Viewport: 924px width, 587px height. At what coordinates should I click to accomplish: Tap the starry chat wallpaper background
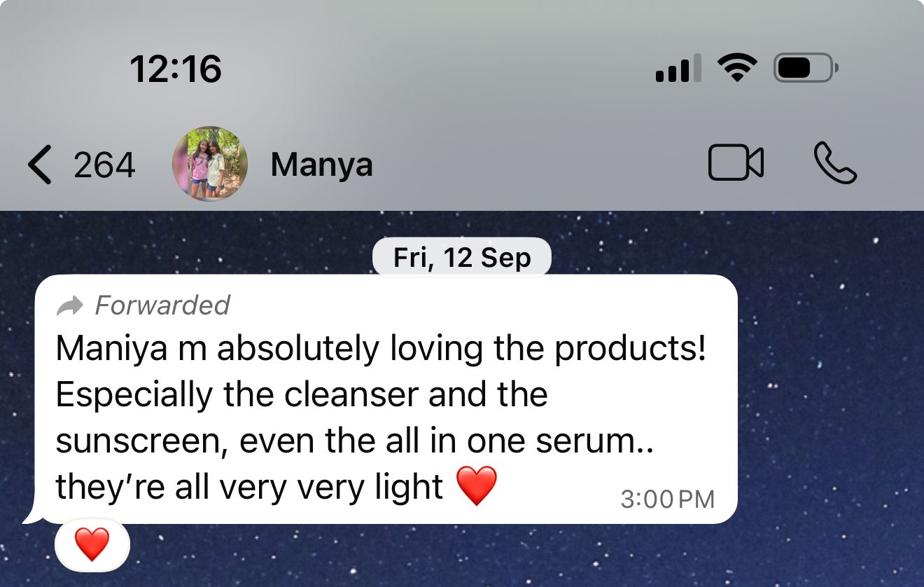(x=826, y=420)
